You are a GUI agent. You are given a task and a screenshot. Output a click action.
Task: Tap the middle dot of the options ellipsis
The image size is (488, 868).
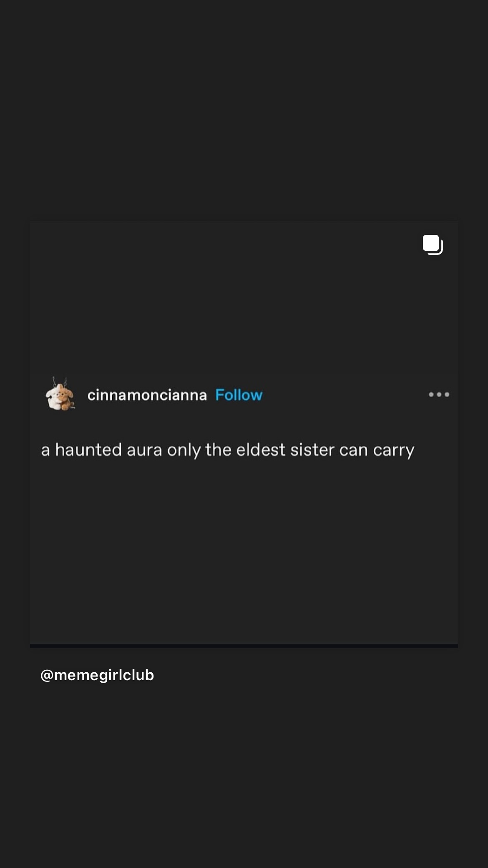pos(439,394)
